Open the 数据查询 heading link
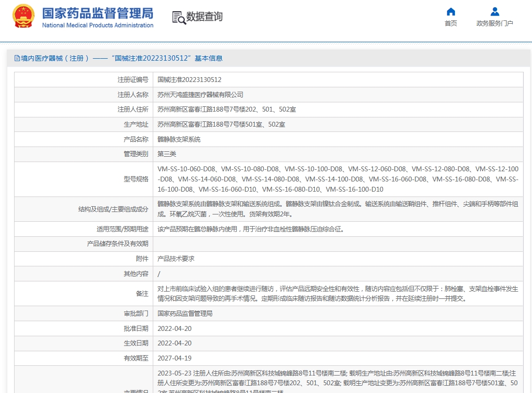The image size is (532, 393). tap(204, 16)
